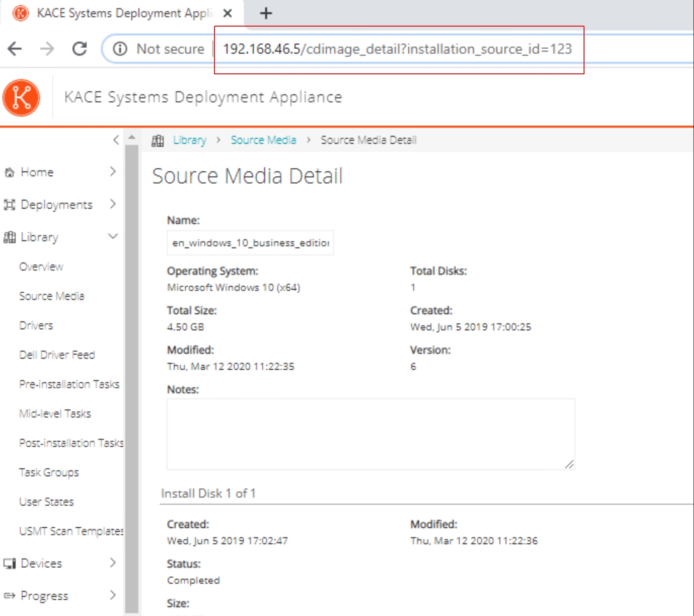Click the Notes textarea resize handle
This screenshot has height=616, width=694.
coord(569,464)
